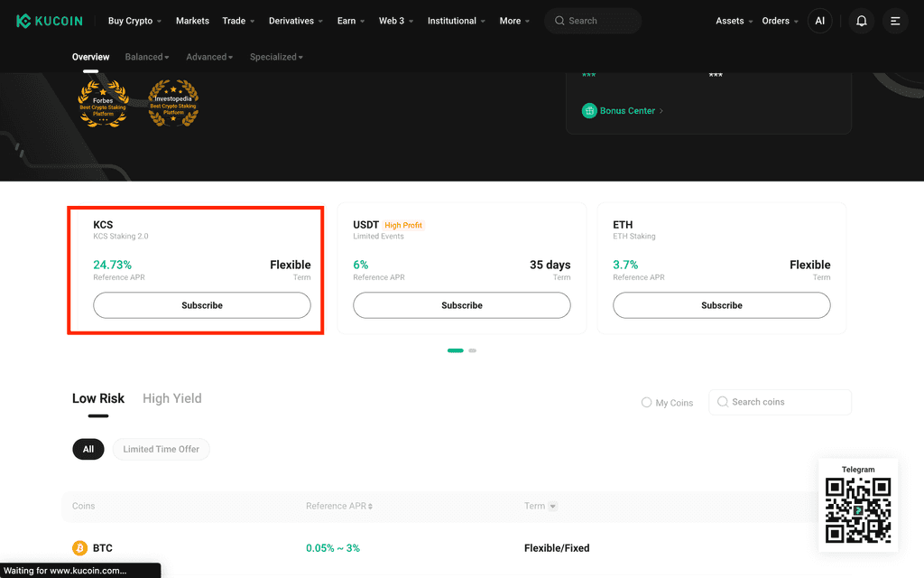Open the hamburger menu icon in header
This screenshot has width=924, height=578.
coord(894,22)
